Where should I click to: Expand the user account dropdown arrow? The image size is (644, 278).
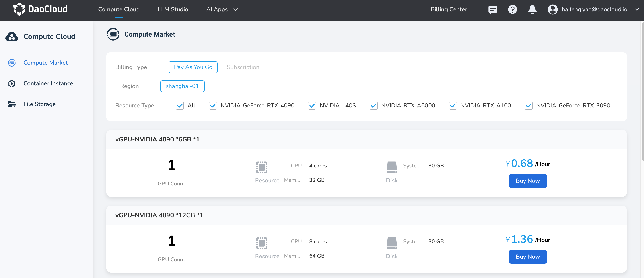637,9
